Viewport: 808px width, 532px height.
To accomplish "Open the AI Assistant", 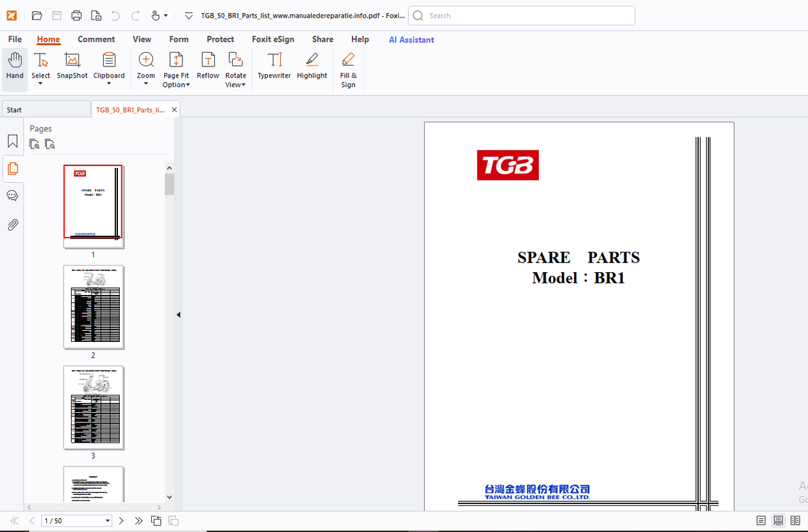I will click(x=411, y=40).
